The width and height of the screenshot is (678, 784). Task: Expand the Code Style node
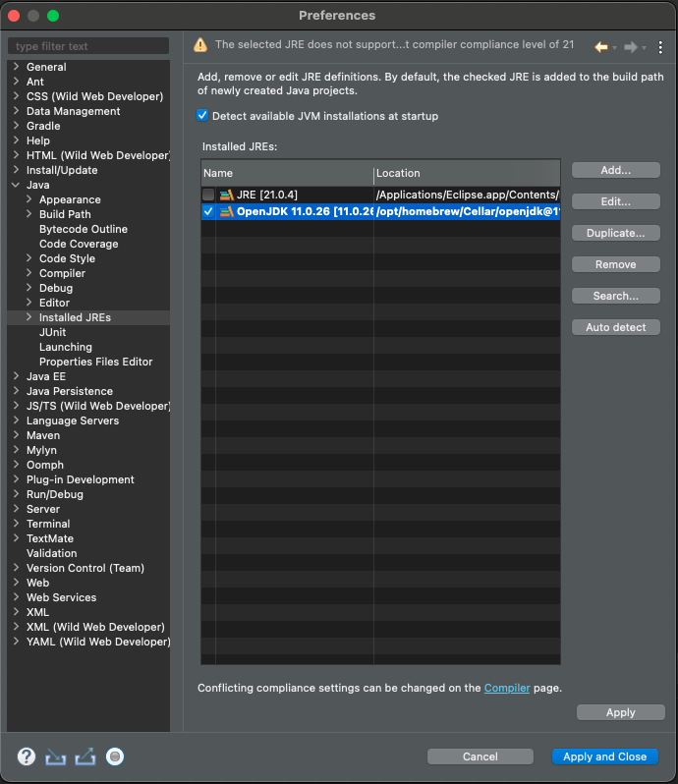(29, 258)
